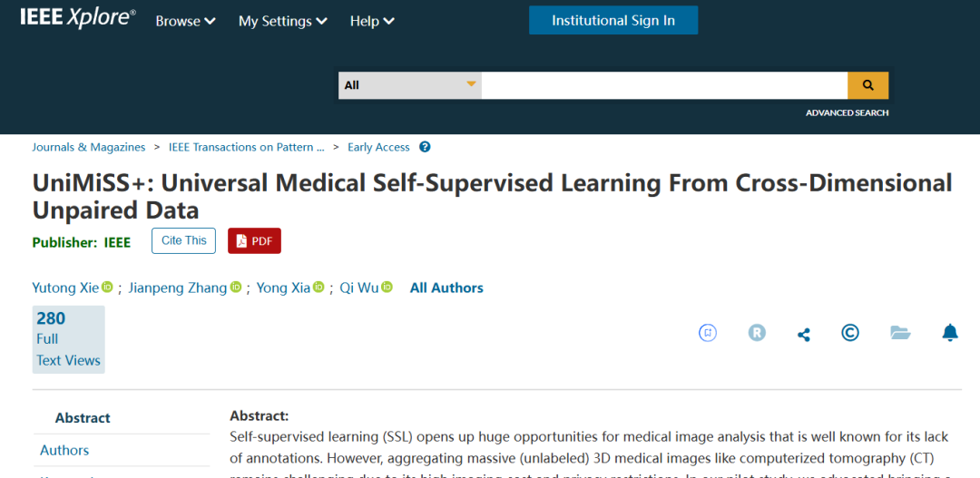Image resolution: width=980 pixels, height=478 pixels.
Task: Open Qi Wu's ORCID icon
Action: pyautogui.click(x=387, y=288)
